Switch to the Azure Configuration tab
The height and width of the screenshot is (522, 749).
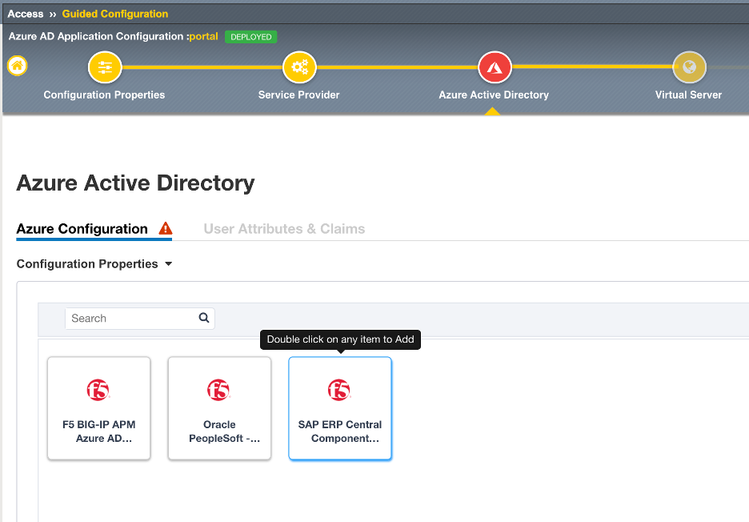tap(82, 229)
